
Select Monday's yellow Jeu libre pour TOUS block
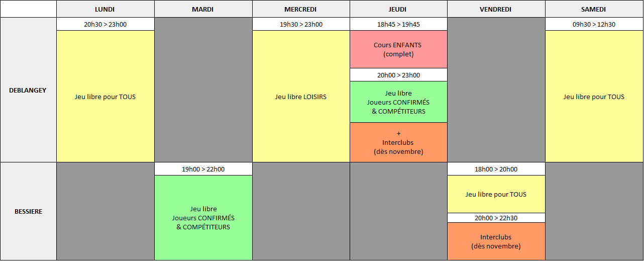click(x=105, y=97)
